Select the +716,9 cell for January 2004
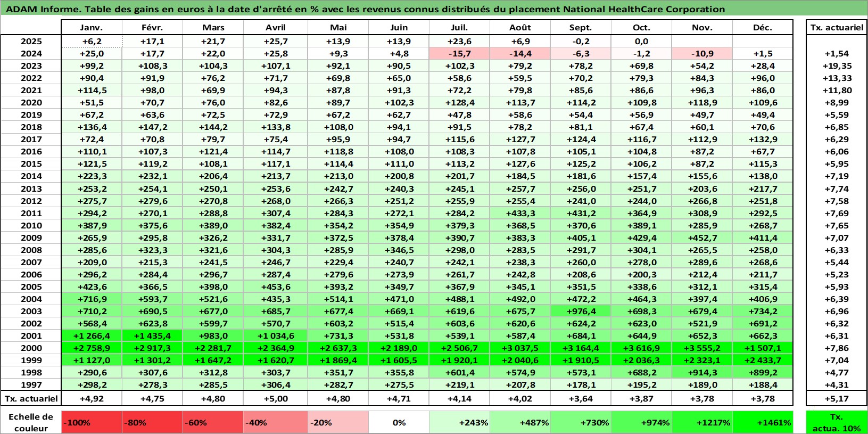The width and height of the screenshot is (868, 434). coord(92,299)
